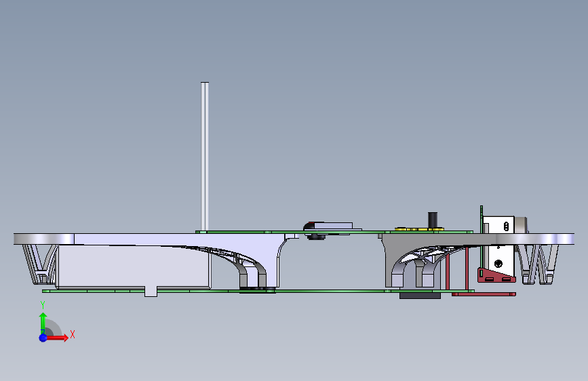This screenshot has width=588, height=381.
Task: Click the blue Z axis dot on the triad
Action: click(x=43, y=338)
